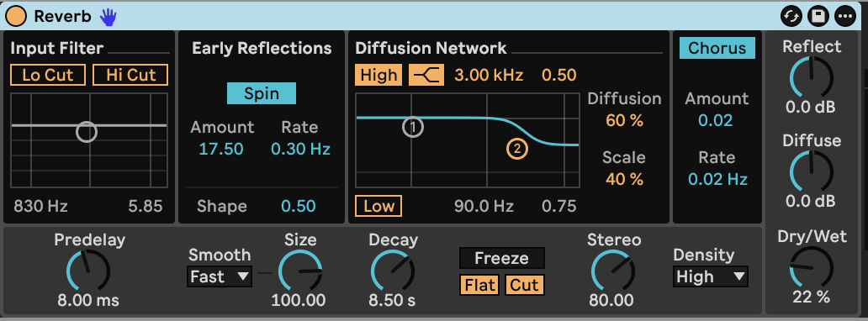The image size is (868, 321).
Task: Toggle the Cut freeze option
Action: pos(524,285)
